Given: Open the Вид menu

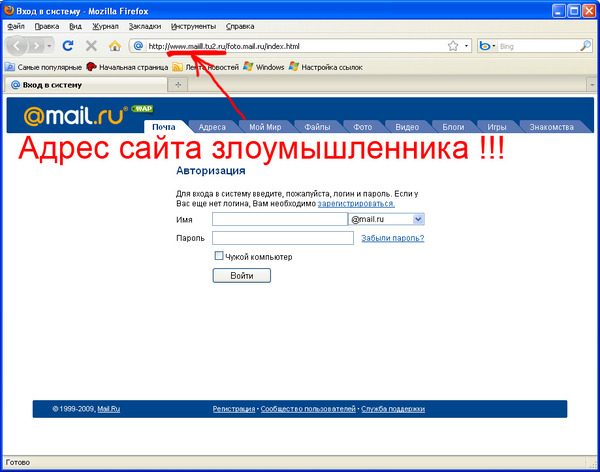Looking at the screenshot, I should point(75,26).
